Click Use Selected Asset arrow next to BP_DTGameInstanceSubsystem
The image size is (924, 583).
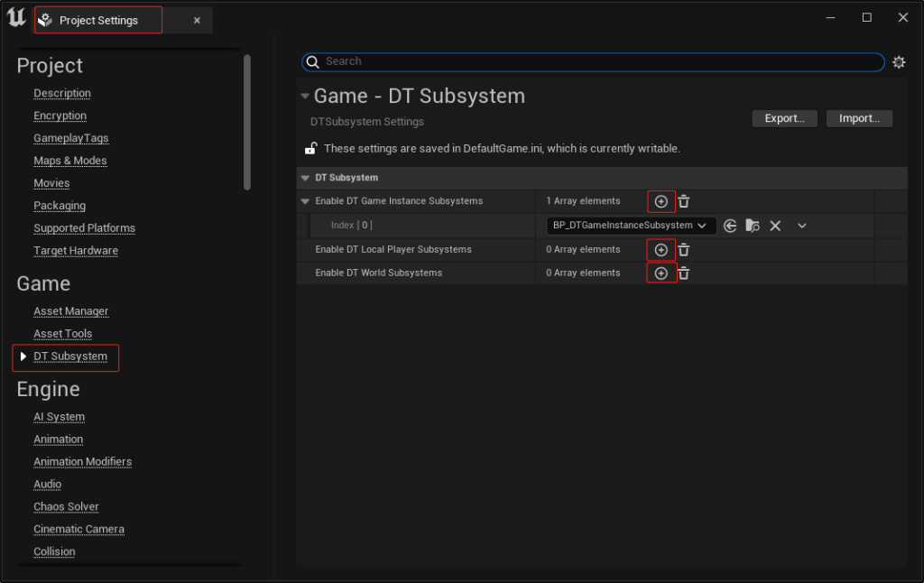730,225
